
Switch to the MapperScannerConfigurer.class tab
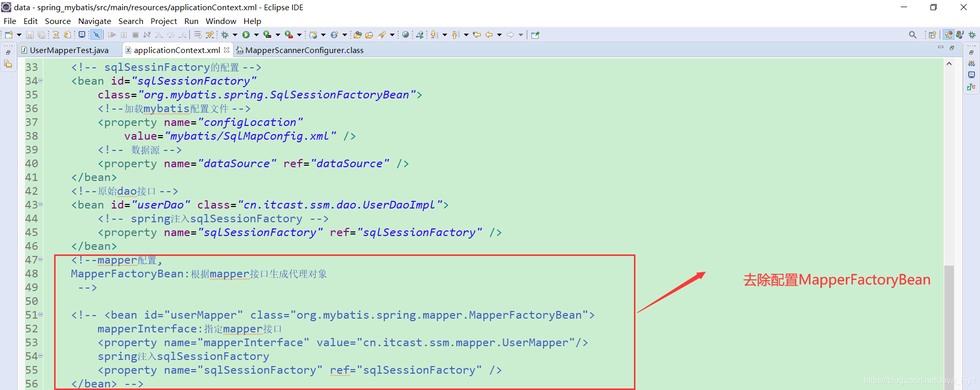click(x=300, y=50)
